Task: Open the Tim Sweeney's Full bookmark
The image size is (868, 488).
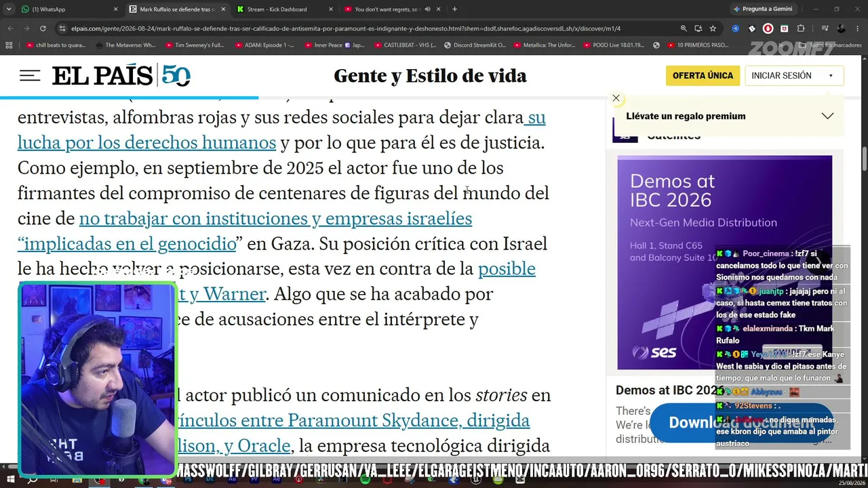Action: (x=194, y=45)
